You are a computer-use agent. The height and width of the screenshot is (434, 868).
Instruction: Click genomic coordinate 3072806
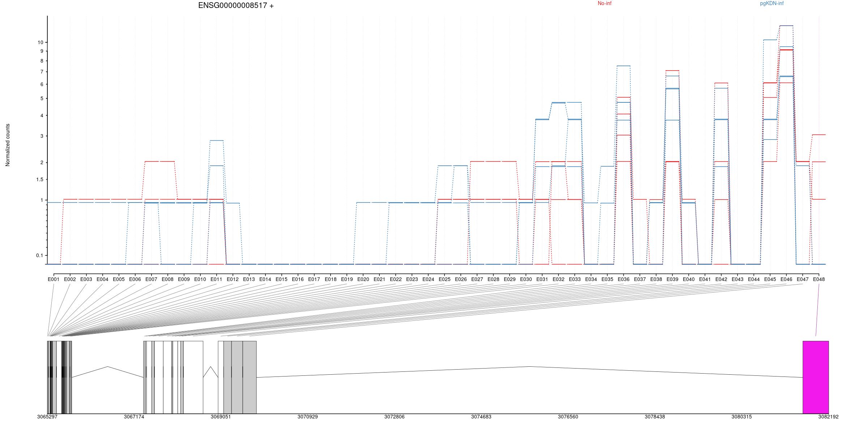[x=395, y=417]
